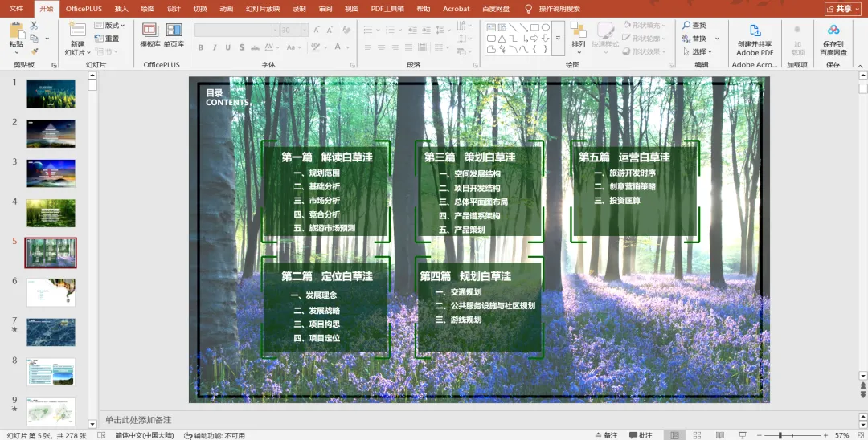868x440 pixels.
Task: Toggle text shadow S
Action: (241, 47)
